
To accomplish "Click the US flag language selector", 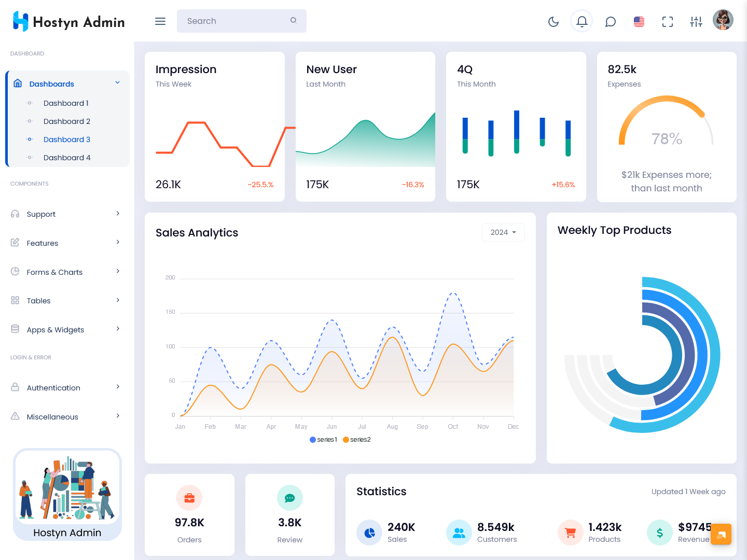I will pos(639,21).
